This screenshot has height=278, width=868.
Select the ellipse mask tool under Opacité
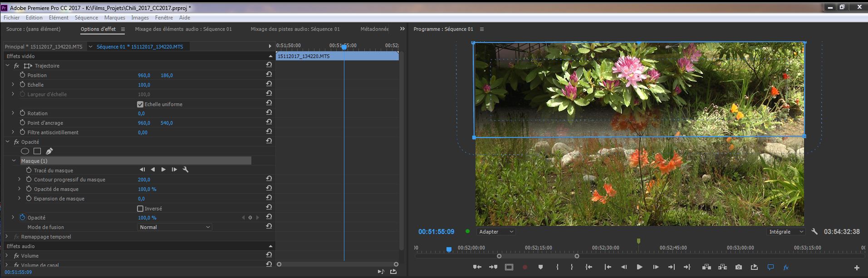(25, 151)
